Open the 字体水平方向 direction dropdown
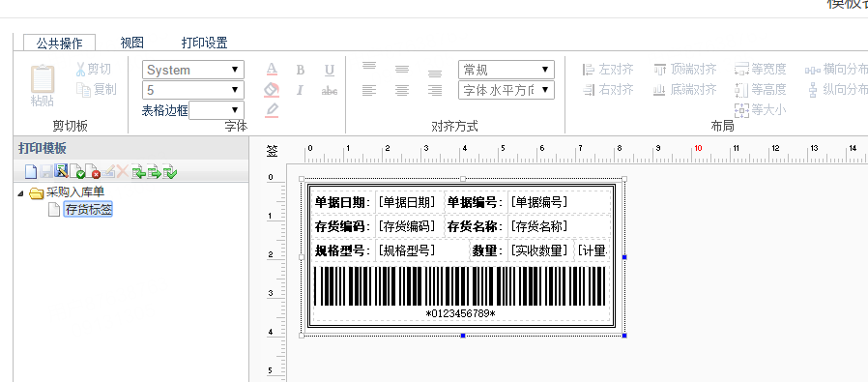Screen dimensions: 868x382 [506, 90]
